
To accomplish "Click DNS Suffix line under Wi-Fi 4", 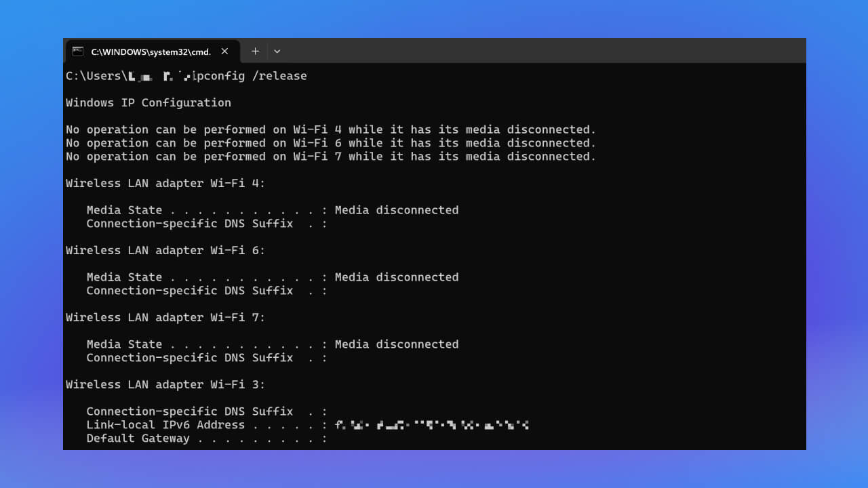I will tap(207, 224).
